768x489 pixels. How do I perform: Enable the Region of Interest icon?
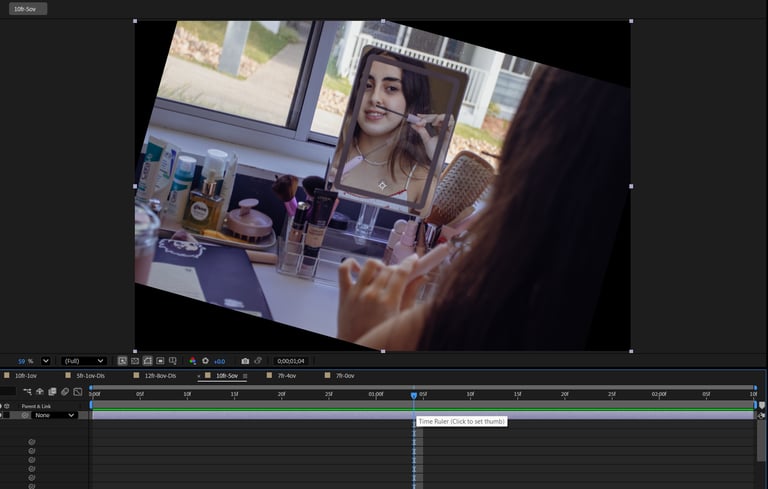pyautogui.click(x=160, y=361)
